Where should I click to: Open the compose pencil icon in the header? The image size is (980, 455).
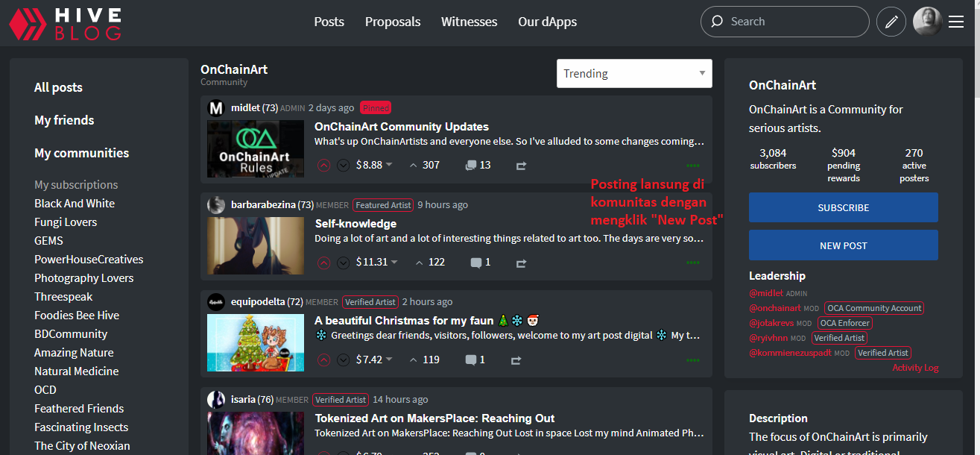(891, 22)
